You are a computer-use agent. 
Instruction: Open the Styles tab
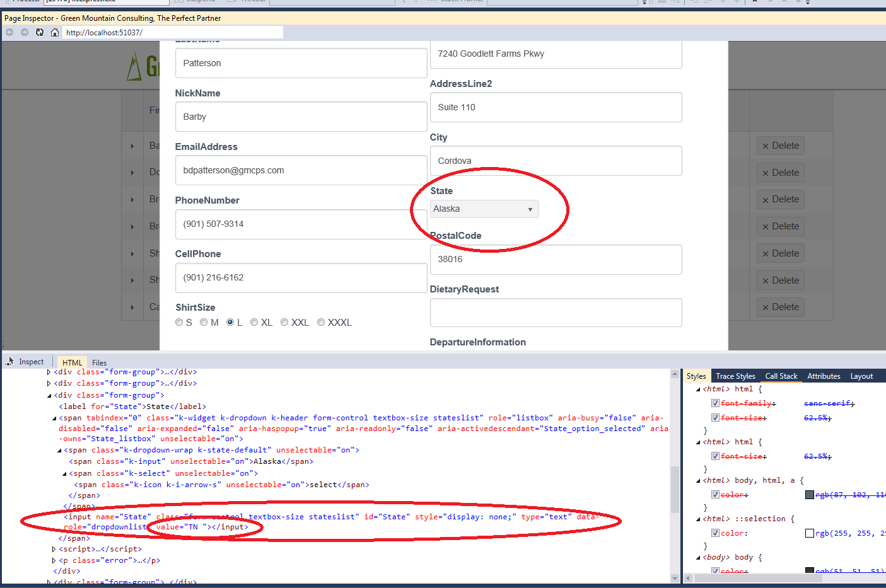click(x=696, y=376)
